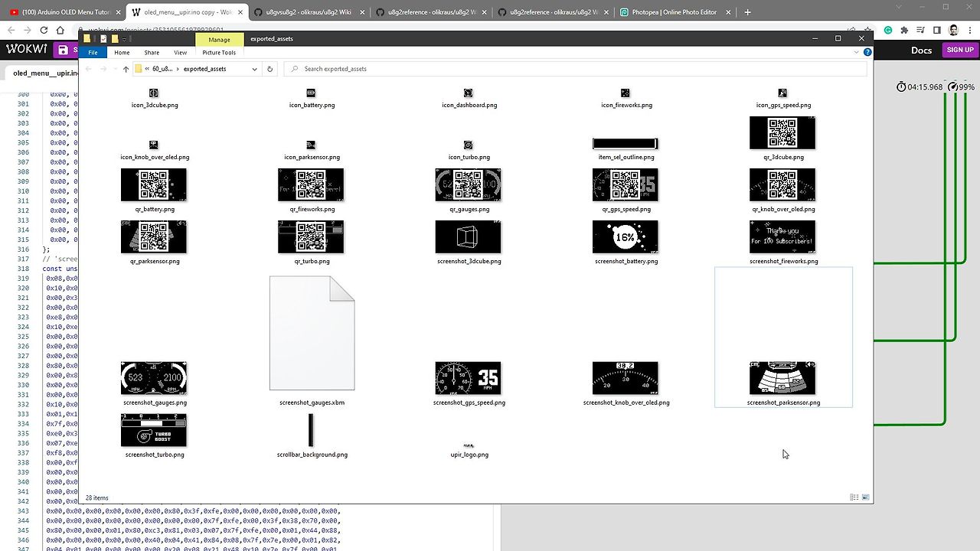Open browser extensions puzzle icon

905,30
